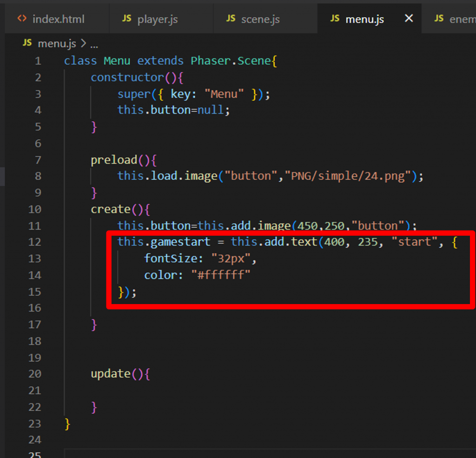Screen dimensions: 476x458
Task: Switch to the index.html tab
Action: click(57, 19)
